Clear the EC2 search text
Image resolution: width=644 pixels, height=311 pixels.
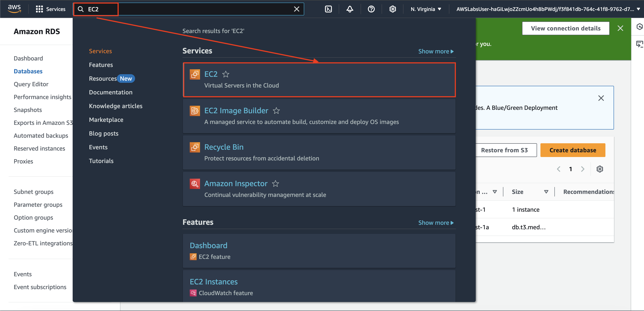pyautogui.click(x=296, y=9)
